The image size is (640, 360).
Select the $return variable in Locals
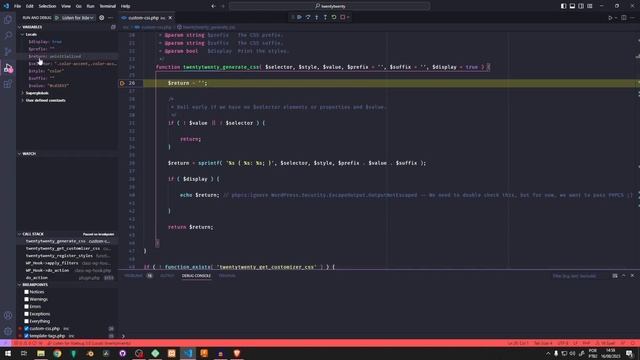(67, 56)
